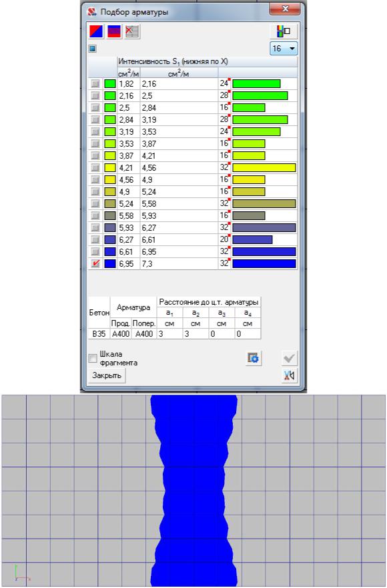This screenshot has width=387, height=588.
Task: Open the 16 intervals dropdown
Action: click(284, 49)
